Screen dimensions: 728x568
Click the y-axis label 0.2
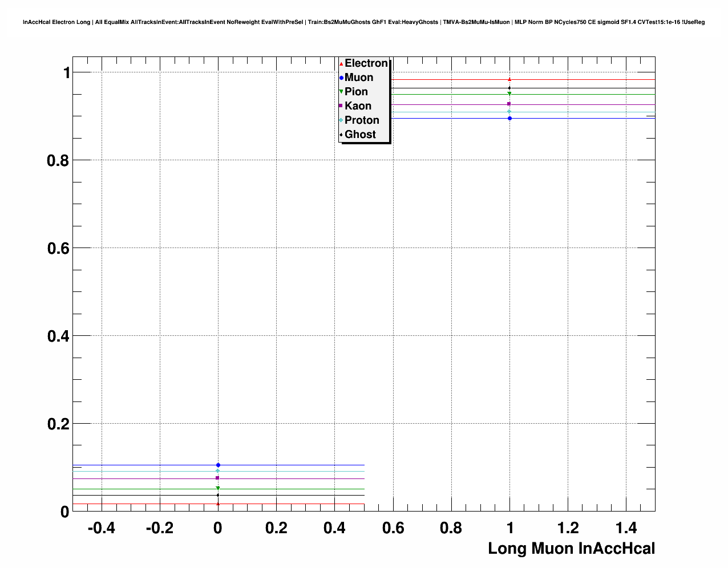tap(58, 424)
